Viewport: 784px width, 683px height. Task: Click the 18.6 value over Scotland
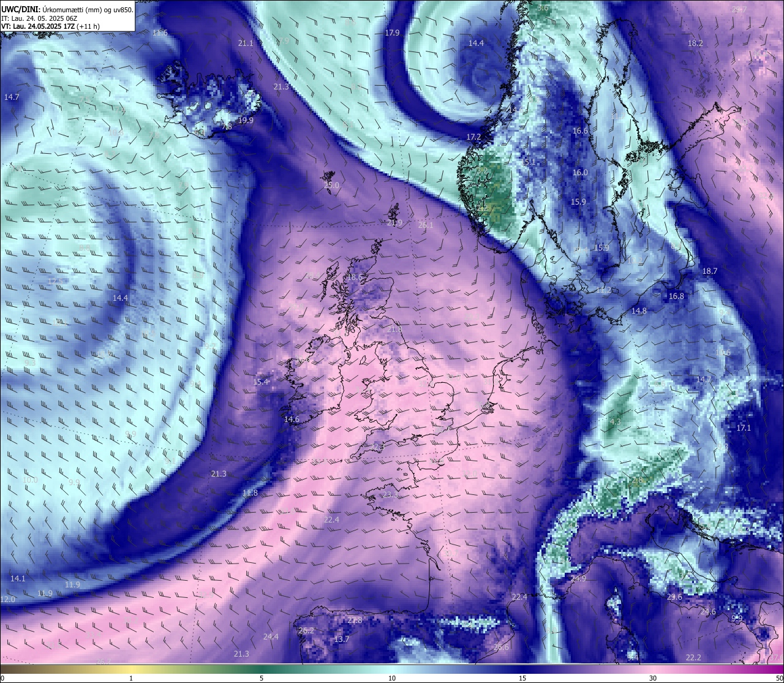tap(355, 277)
